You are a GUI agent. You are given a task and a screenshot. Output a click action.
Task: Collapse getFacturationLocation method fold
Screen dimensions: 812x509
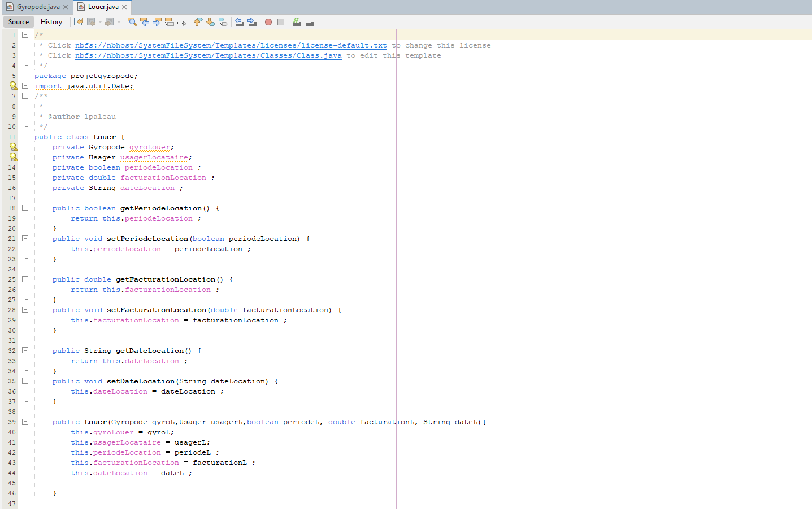(25, 279)
